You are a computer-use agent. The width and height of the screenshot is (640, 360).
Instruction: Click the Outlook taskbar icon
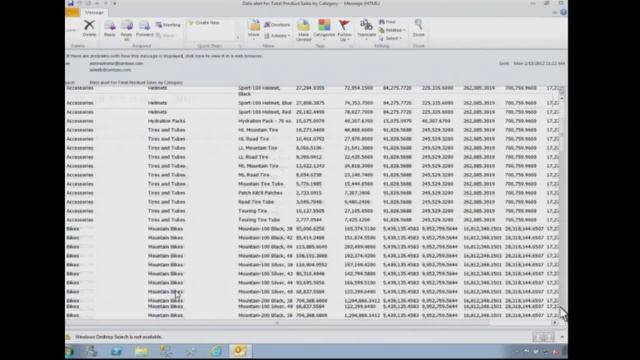pos(240,351)
